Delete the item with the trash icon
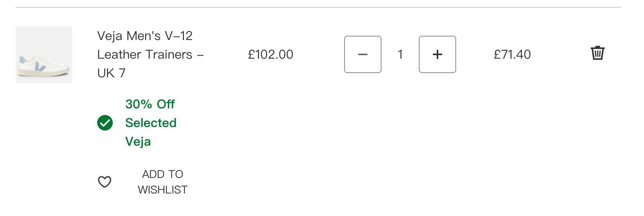Screen dimensions: 644x216 coord(597,53)
